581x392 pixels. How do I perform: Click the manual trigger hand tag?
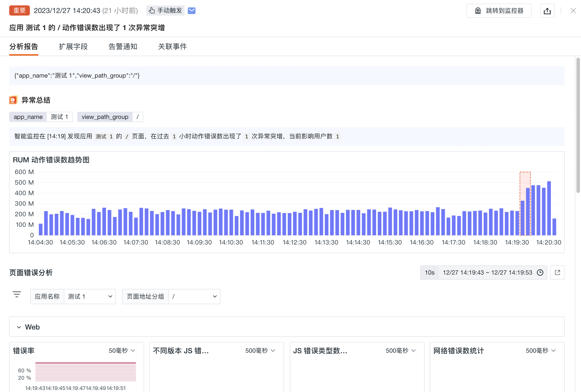pos(165,10)
